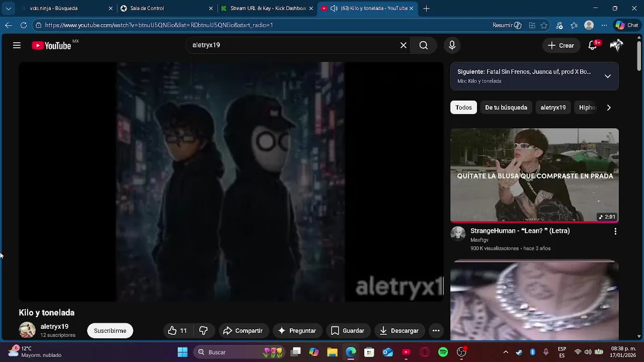644x362 pixels.
Task: Open Opera browser from taskbar
Action: [x=425, y=352]
